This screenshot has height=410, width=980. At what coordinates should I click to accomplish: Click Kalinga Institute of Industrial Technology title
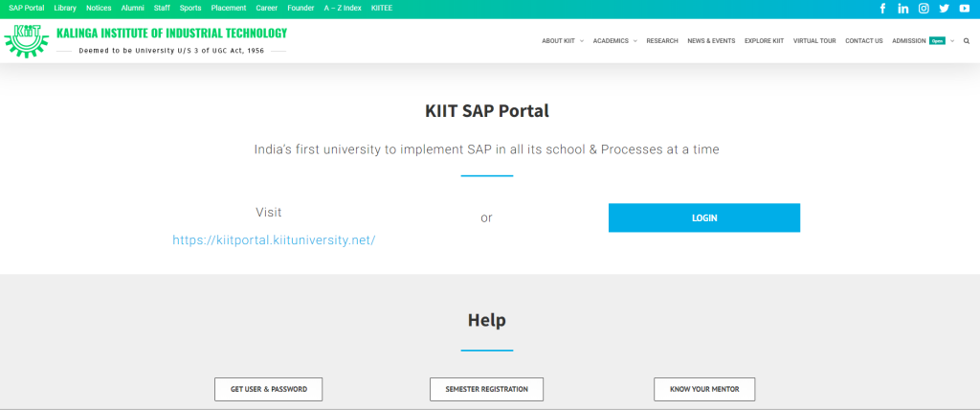[x=172, y=34]
